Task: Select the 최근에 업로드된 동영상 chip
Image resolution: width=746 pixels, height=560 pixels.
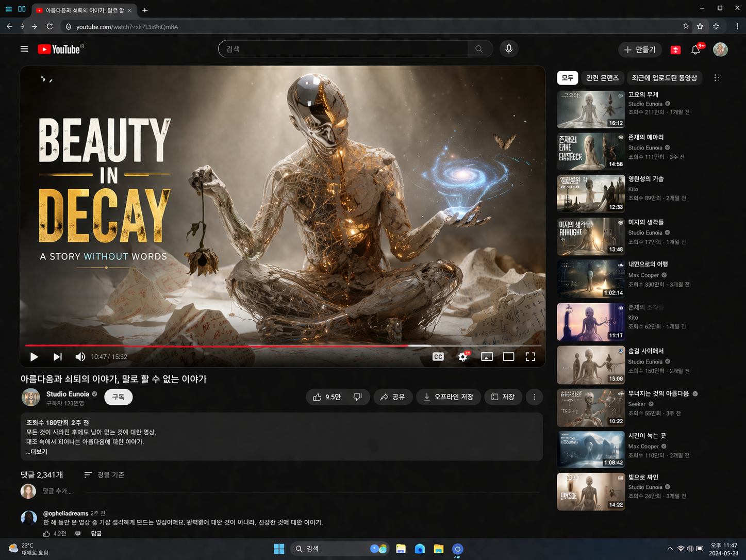Action: coord(665,78)
